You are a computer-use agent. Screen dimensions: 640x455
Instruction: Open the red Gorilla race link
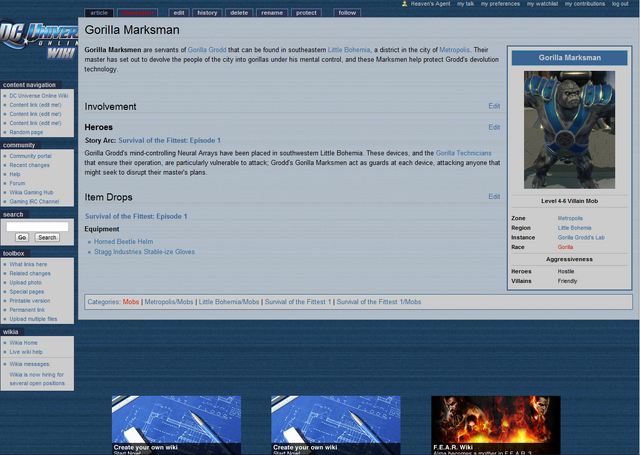pos(565,247)
